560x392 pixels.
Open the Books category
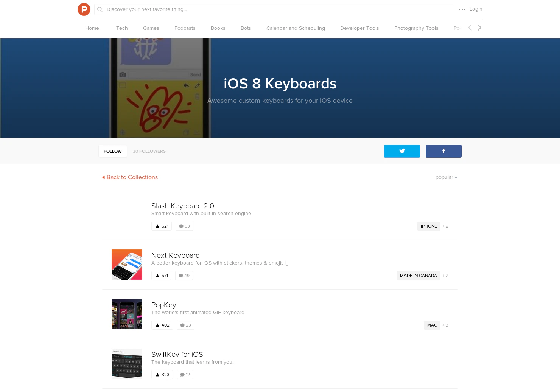tap(218, 28)
